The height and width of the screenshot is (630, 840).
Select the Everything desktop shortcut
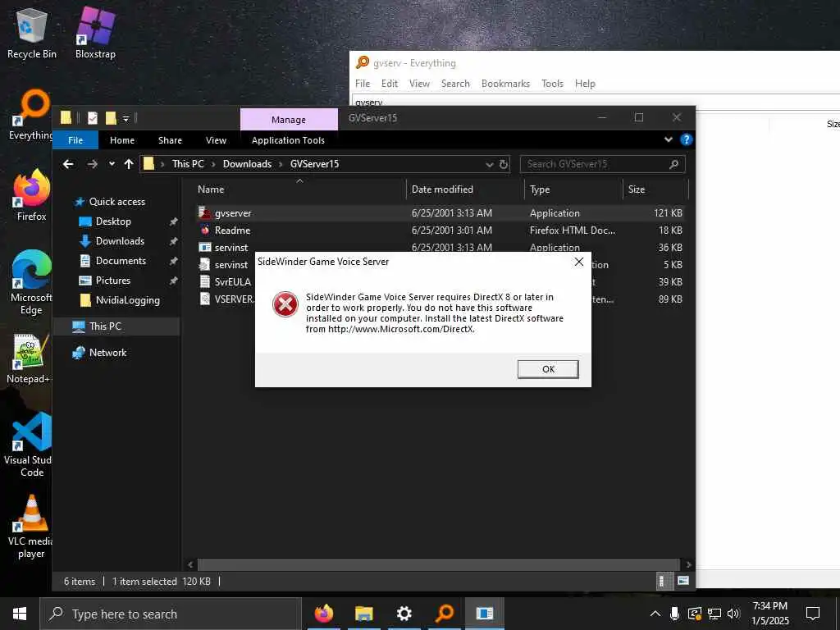pyautogui.click(x=30, y=115)
